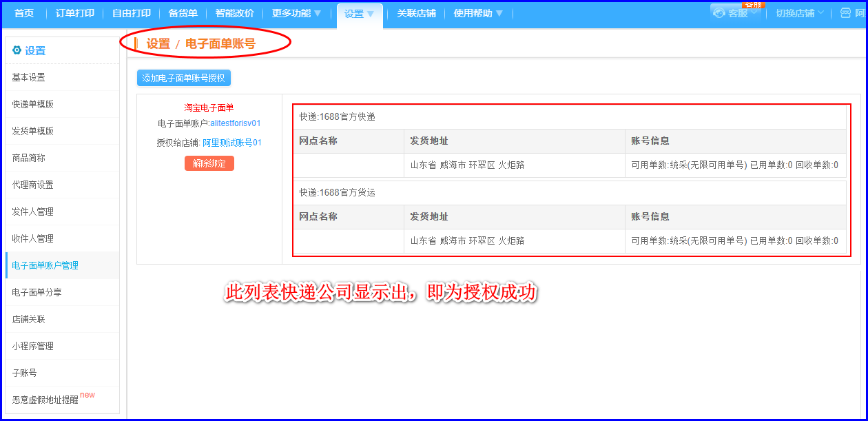Select 快递单模版 in the sidebar

[62, 104]
